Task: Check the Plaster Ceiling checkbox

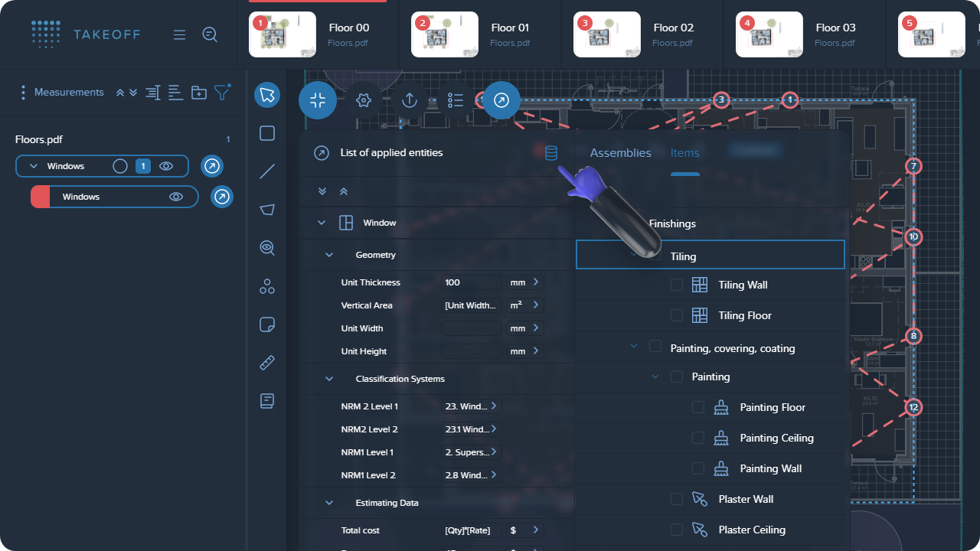Action: pos(677,530)
